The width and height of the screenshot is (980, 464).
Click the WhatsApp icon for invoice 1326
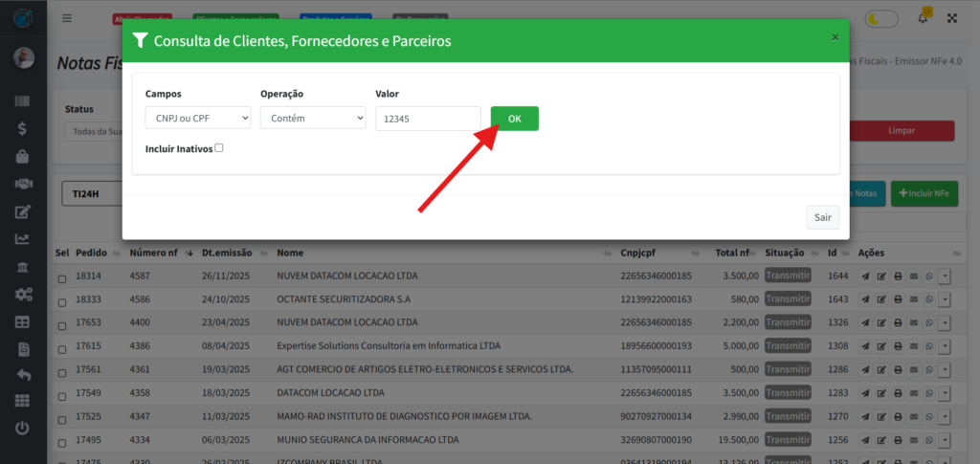928,322
